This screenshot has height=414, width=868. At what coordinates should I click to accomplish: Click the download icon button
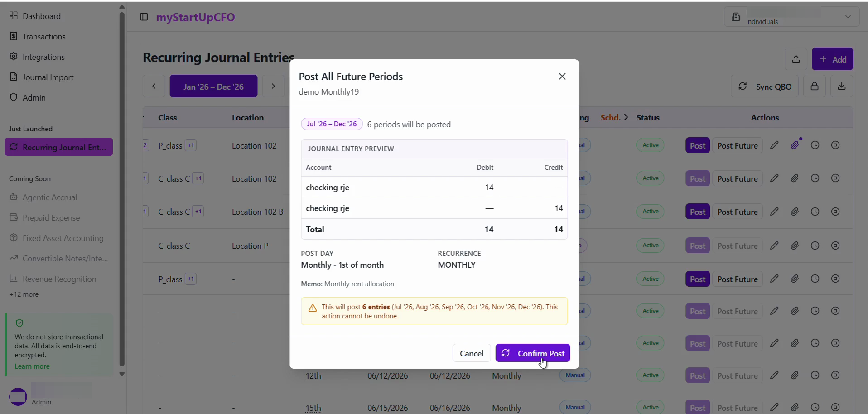[x=842, y=86]
